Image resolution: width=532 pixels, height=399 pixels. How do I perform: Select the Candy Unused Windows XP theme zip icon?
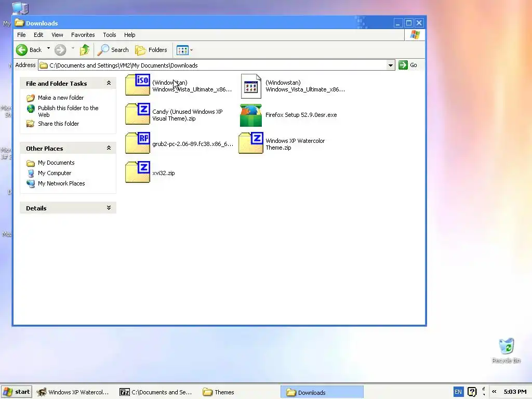coord(137,114)
